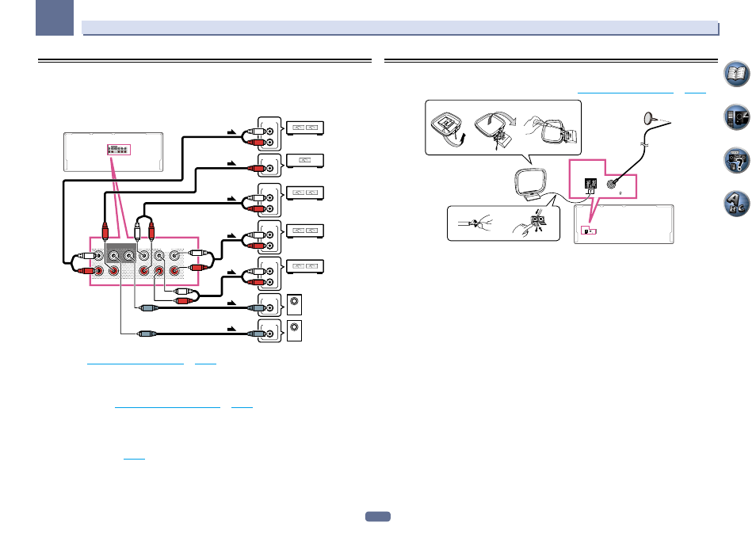This screenshot has width=756, height=534.
Task: Select the upper subwoofer speaker icon
Action: (294, 304)
